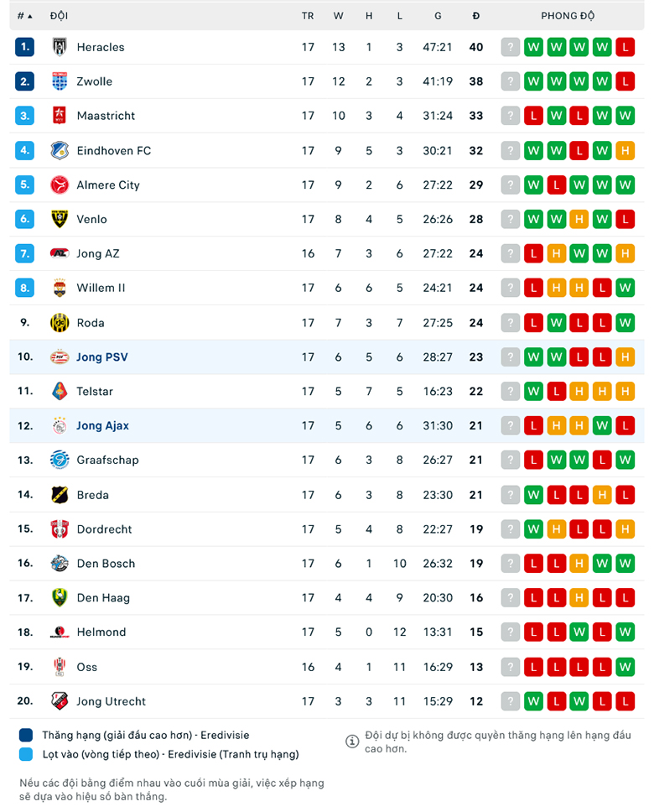
Task: Open the Jong PSV team link
Action: tap(102, 357)
